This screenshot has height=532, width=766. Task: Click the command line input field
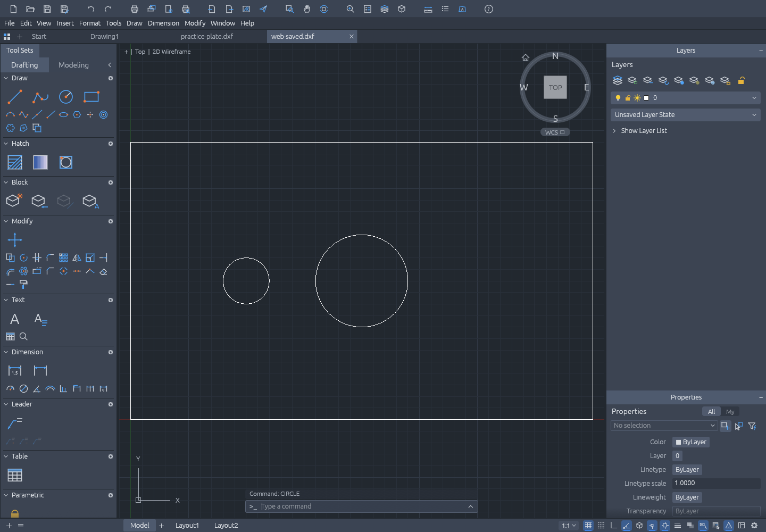(362, 506)
